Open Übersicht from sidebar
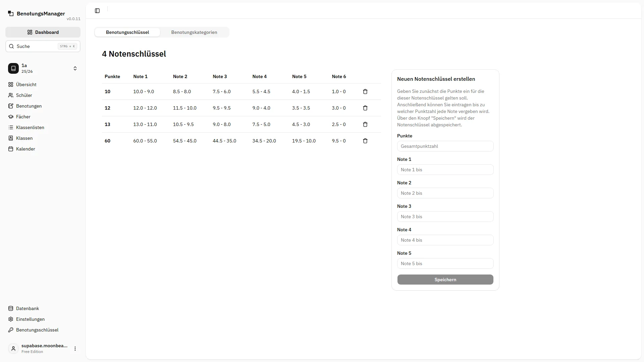Screen dimensions: 644x362 pyautogui.click(x=43, y=84)
